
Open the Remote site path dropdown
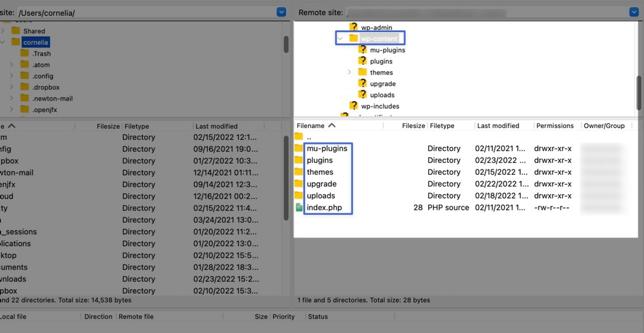[634, 12]
